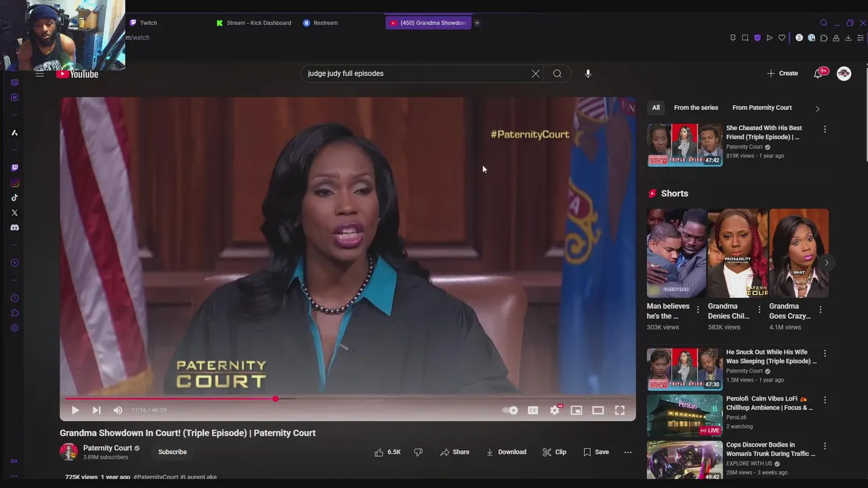This screenshot has width=868, height=488.
Task: Share the Grandma Showdown video
Action: [454, 452]
